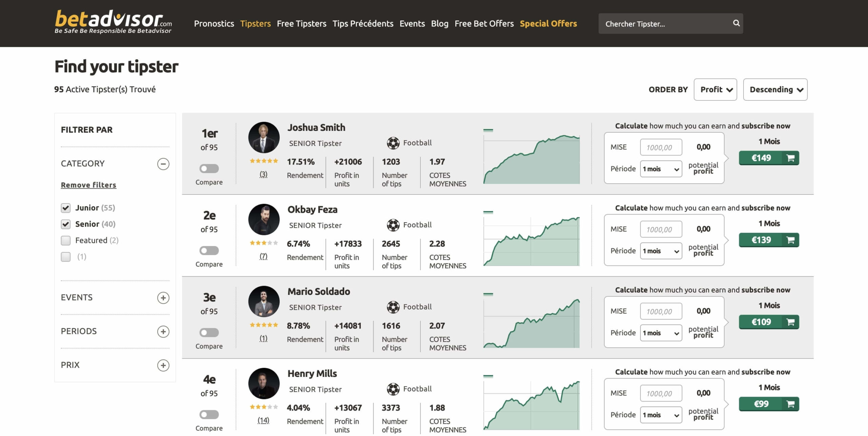
Task: Uncheck the Senior category filter
Action: click(x=66, y=224)
